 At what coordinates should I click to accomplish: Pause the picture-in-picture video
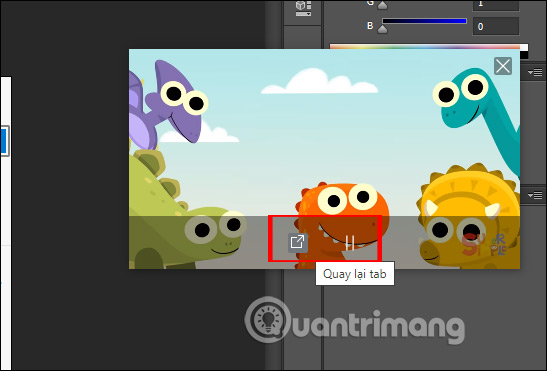[x=350, y=243]
